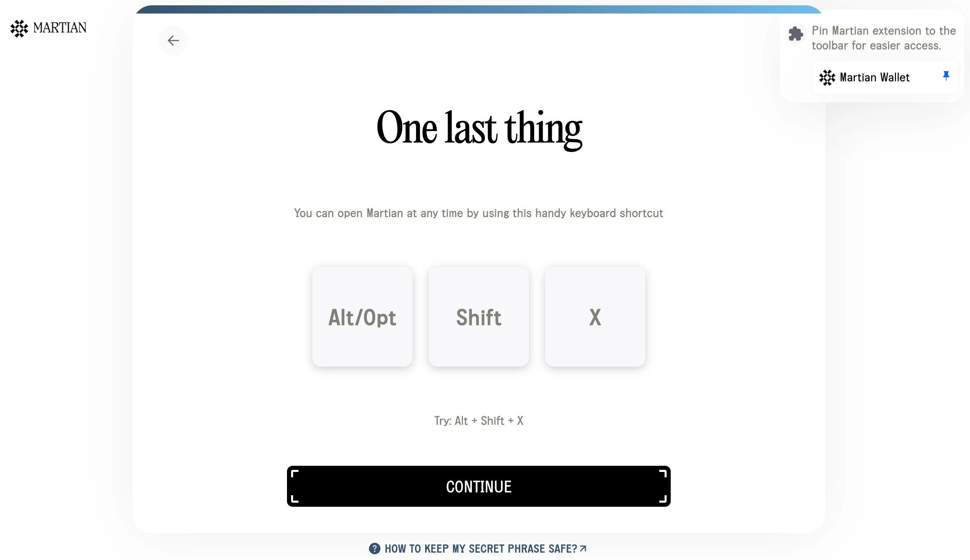Click the back arrow navigation icon
970x560 pixels.
tap(173, 41)
